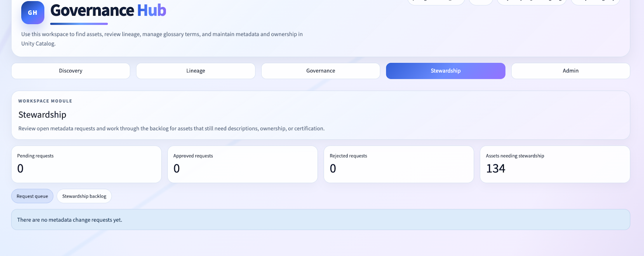644x256 pixels.
Task: Select the Request queue pill
Action: (x=32, y=196)
